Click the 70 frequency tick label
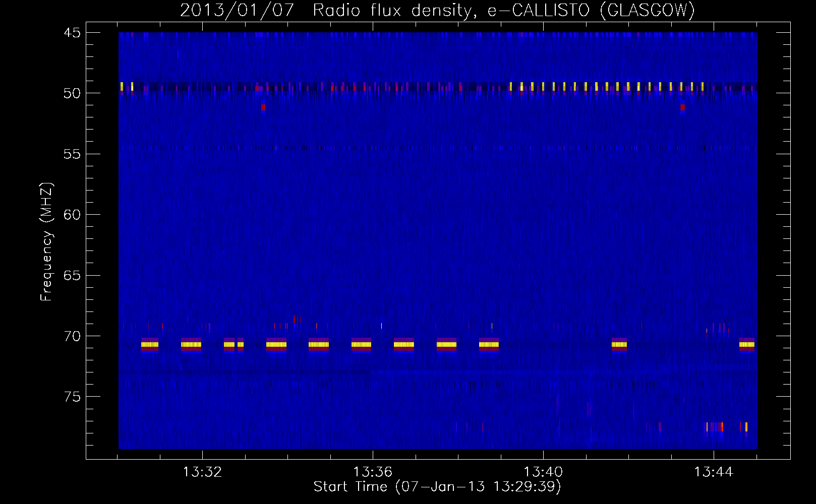This screenshot has width=816, height=504. tap(72, 336)
